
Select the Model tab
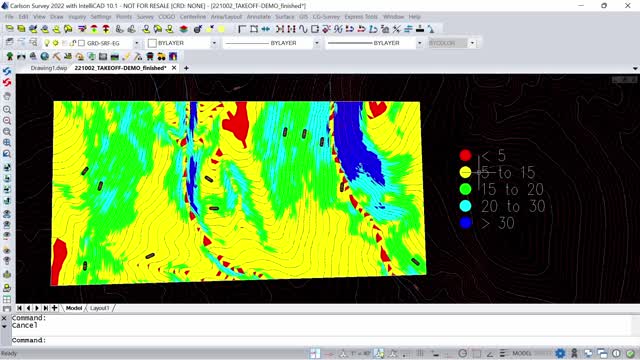[74, 308]
